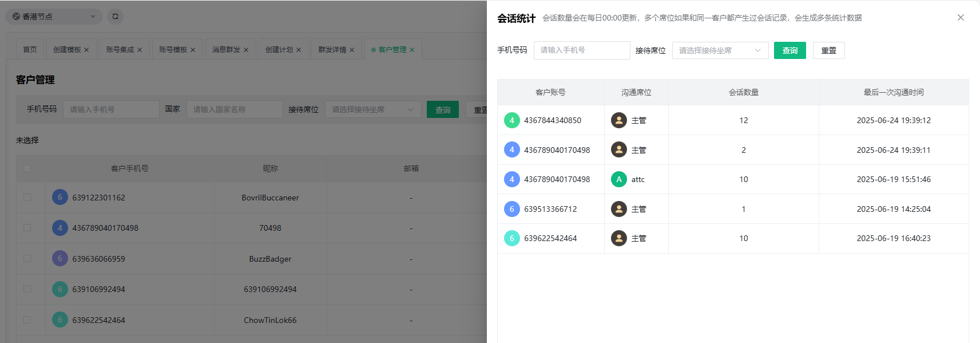The image size is (980, 343).
Task: Click 主管 avatar in the 2025-06-19 16:40:23 row
Action: point(619,238)
